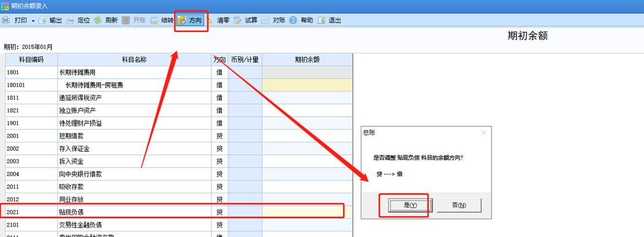Click the 打印 toolbar label
This screenshot has width=644, height=237.
pos(21,21)
